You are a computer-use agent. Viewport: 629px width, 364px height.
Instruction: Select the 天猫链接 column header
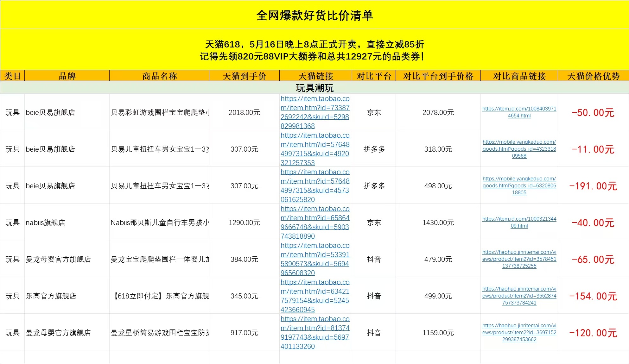pos(316,76)
